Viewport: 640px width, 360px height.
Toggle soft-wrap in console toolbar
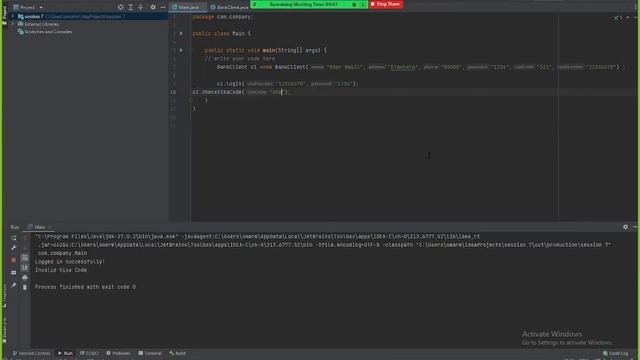pyautogui.click(x=25, y=258)
